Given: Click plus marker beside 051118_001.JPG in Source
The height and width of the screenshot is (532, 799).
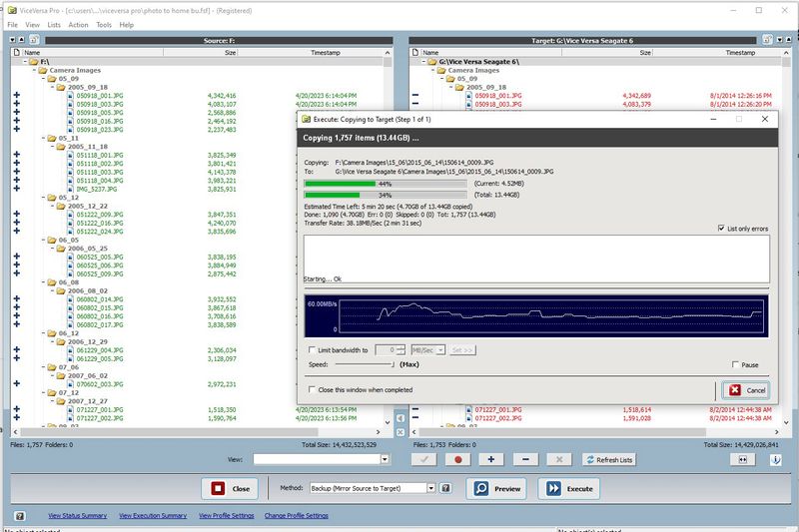Looking at the screenshot, I should pyautogui.click(x=17, y=155).
